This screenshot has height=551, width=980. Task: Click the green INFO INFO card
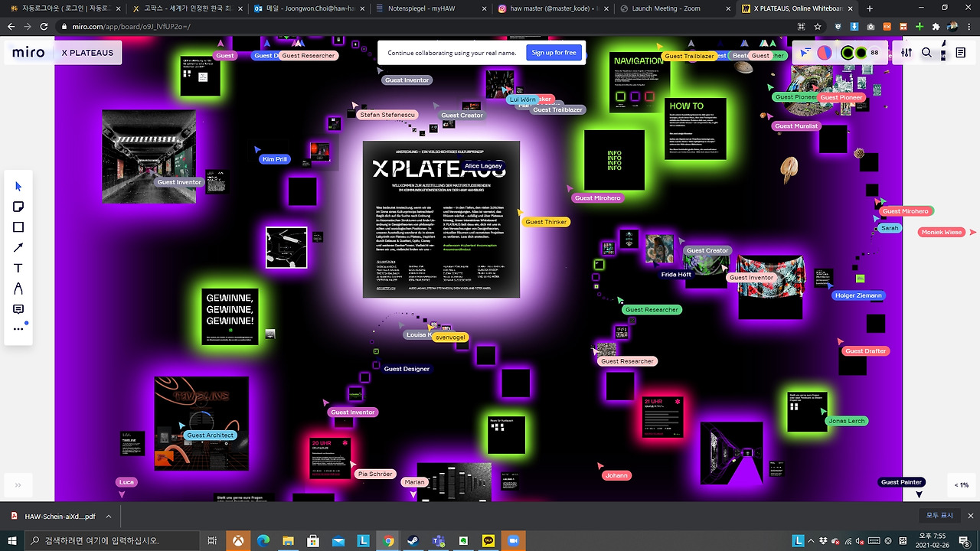[x=614, y=160]
